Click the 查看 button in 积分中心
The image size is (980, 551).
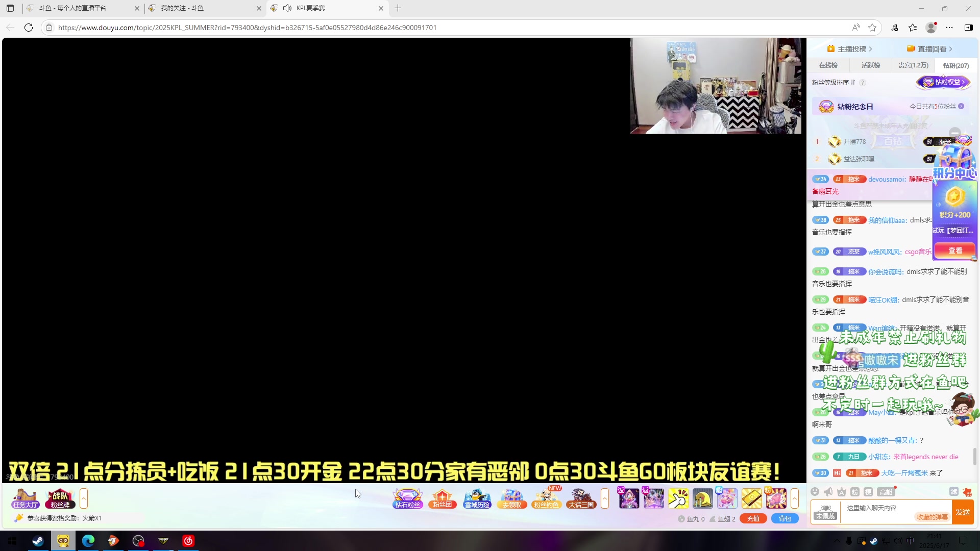[955, 251]
